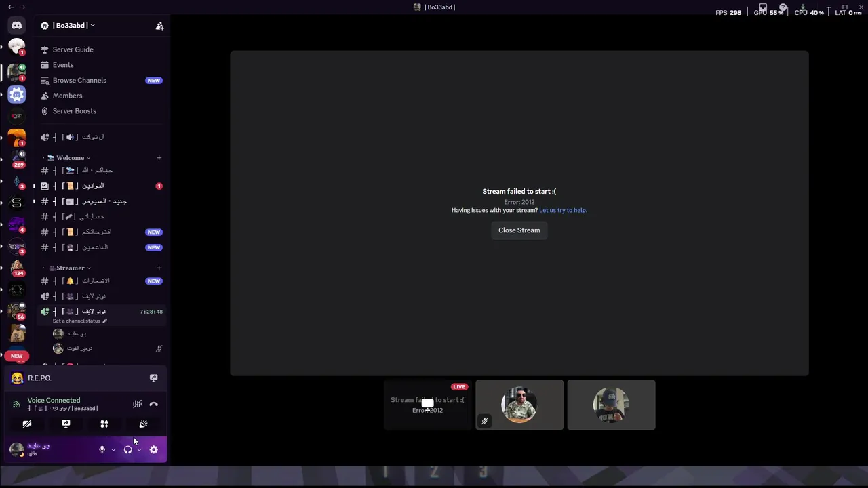
Task: Click the Stream failed to start message
Action: point(519,192)
